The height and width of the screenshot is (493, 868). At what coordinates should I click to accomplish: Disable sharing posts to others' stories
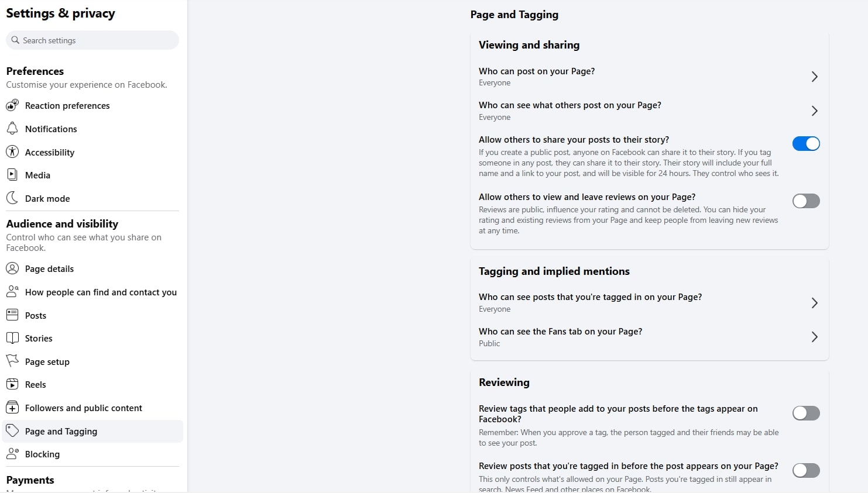(x=806, y=143)
